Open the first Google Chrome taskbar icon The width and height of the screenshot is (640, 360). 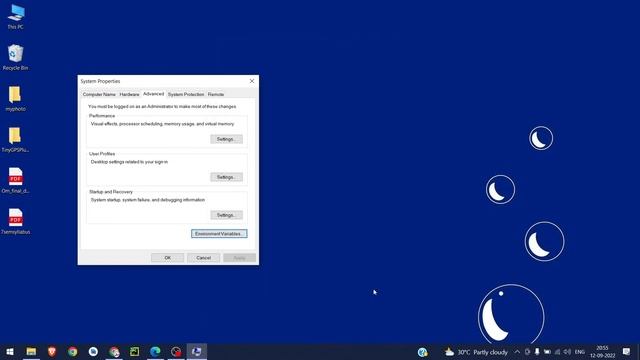coord(73,351)
